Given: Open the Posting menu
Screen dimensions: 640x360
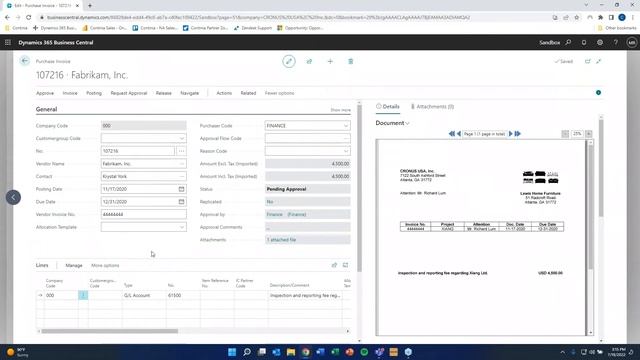Looking at the screenshot, I should [94, 93].
